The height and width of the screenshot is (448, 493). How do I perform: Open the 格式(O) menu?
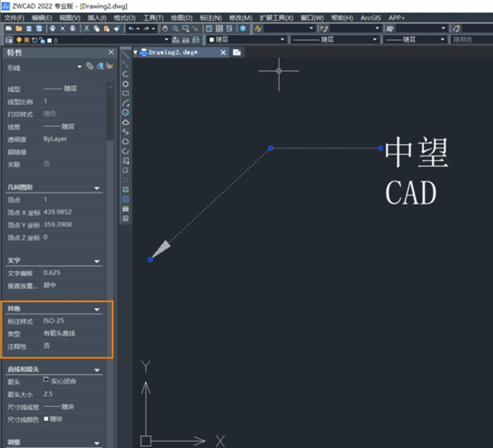125,18
